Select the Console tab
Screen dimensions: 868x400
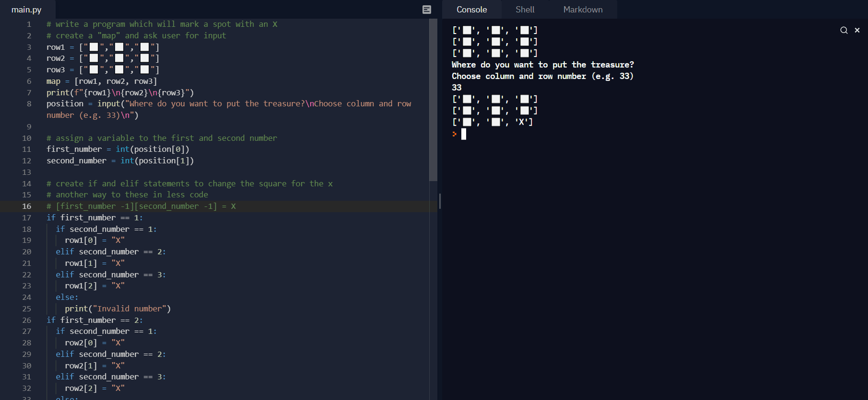point(471,10)
